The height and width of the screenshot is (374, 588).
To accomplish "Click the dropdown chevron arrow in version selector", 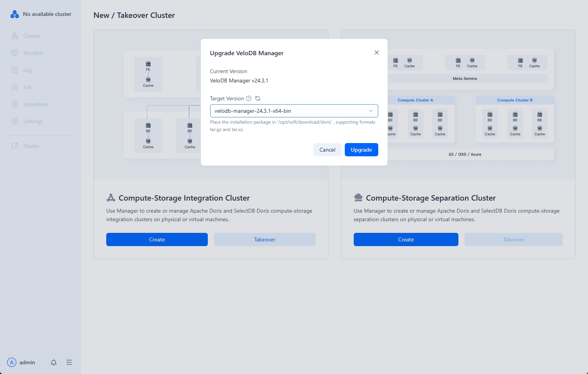I will tap(371, 111).
